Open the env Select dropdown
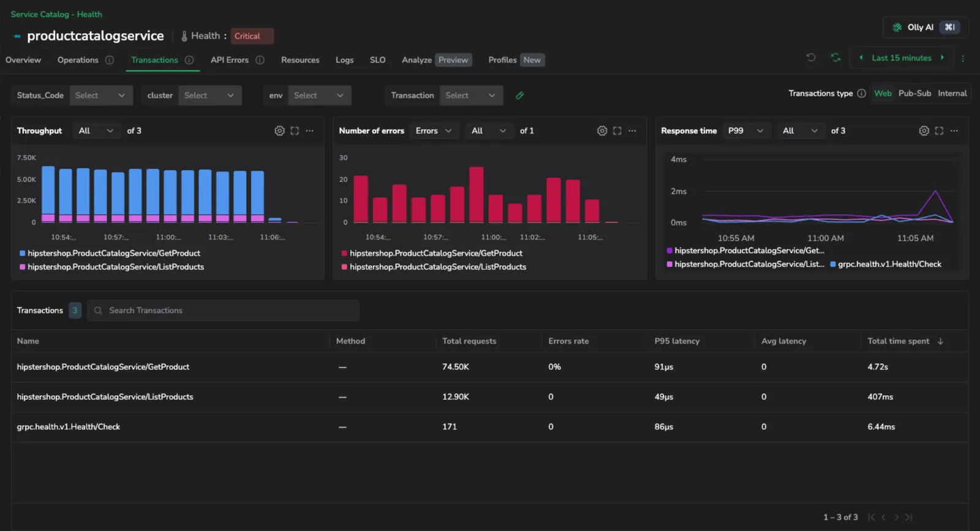 319,96
